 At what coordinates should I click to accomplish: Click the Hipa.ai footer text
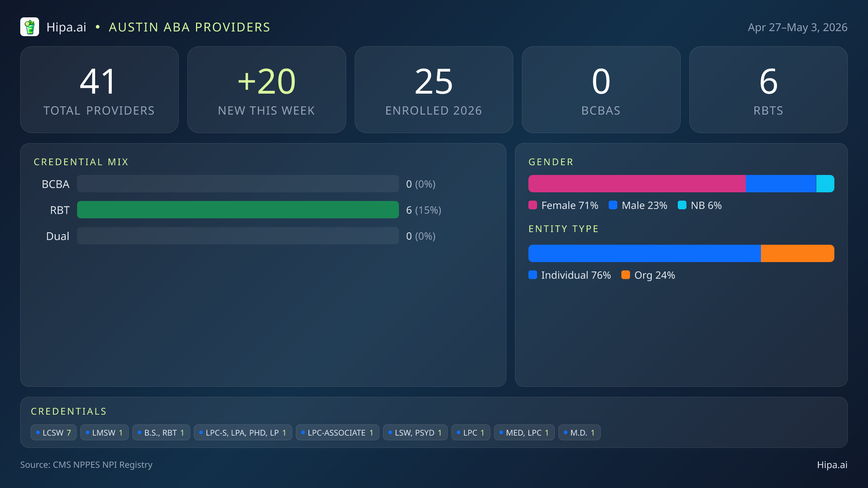(832, 465)
